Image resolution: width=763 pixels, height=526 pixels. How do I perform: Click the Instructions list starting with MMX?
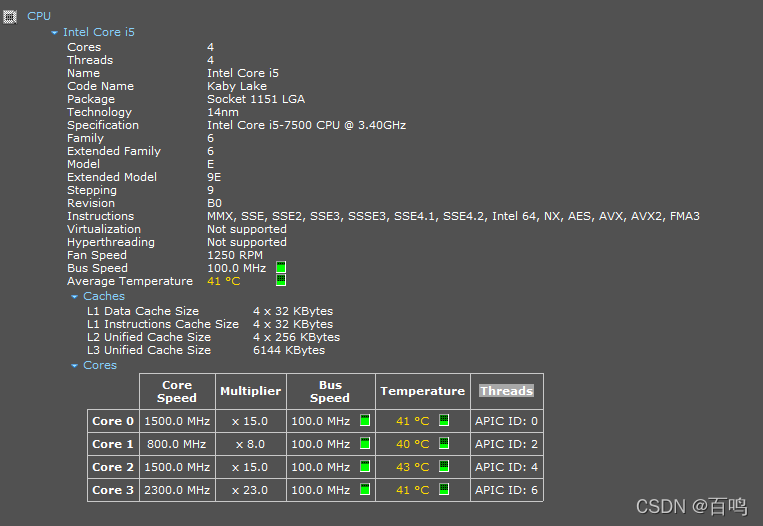[x=454, y=216]
